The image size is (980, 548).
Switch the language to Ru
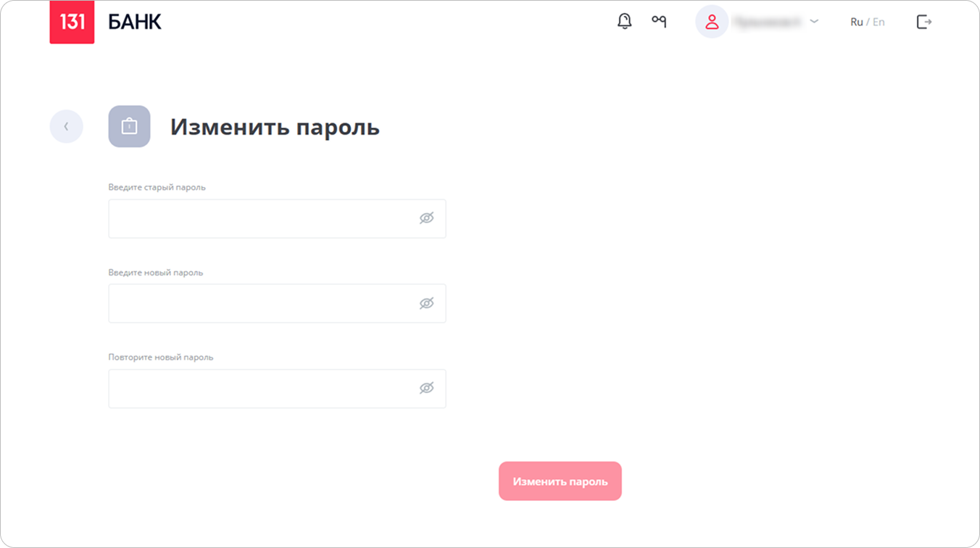(857, 22)
